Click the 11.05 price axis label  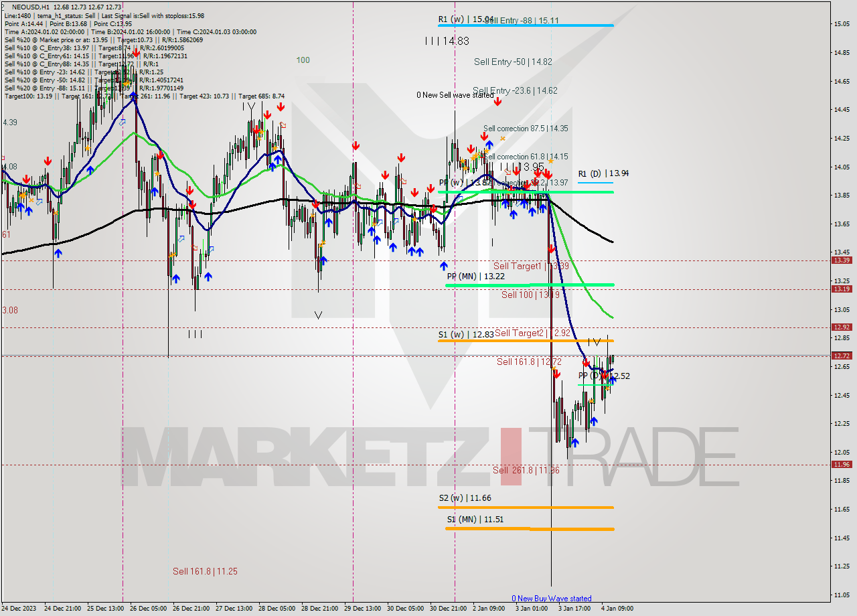tap(842, 595)
